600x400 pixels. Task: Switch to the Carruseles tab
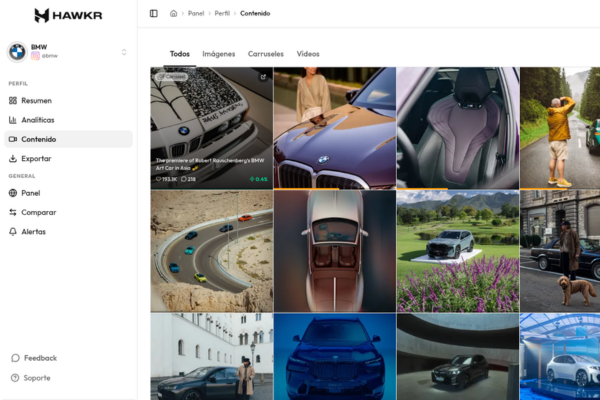click(x=266, y=54)
